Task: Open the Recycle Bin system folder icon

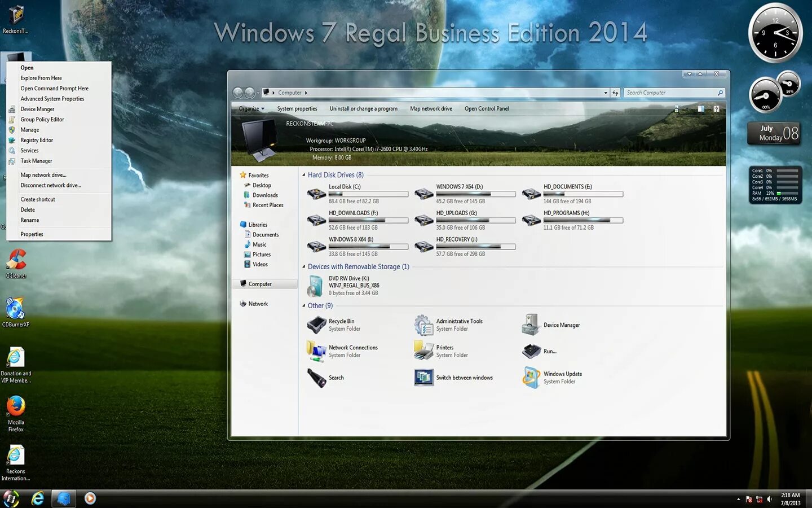Action: pos(316,325)
